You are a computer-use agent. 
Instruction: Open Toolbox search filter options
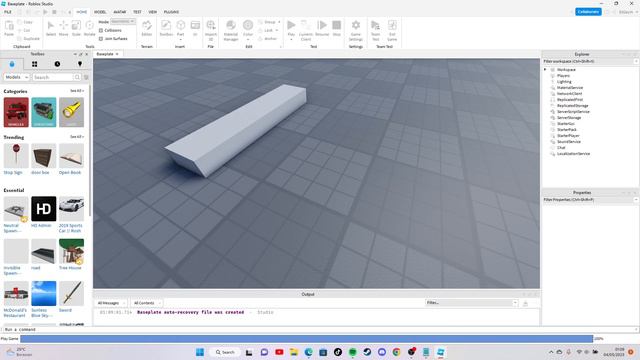pos(86,77)
